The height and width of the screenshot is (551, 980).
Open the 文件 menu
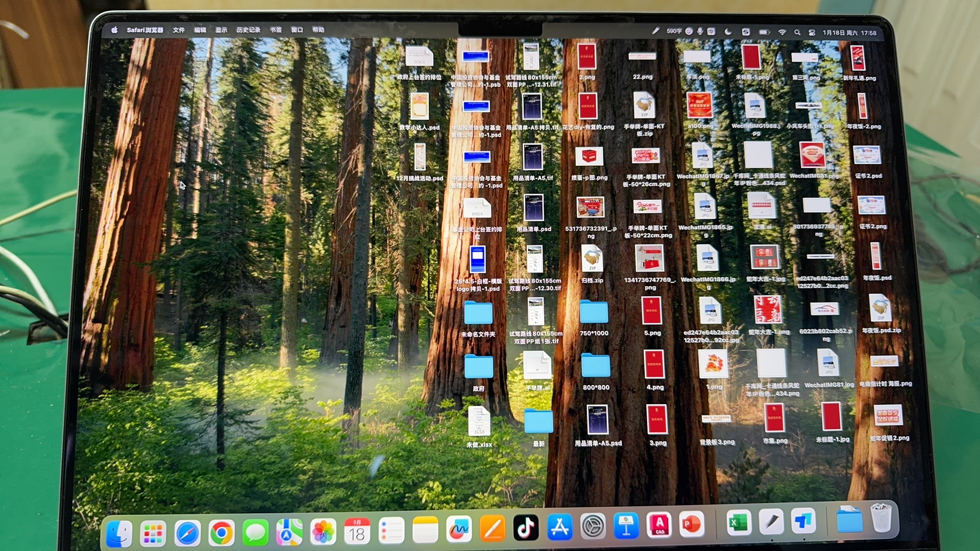[x=179, y=30]
